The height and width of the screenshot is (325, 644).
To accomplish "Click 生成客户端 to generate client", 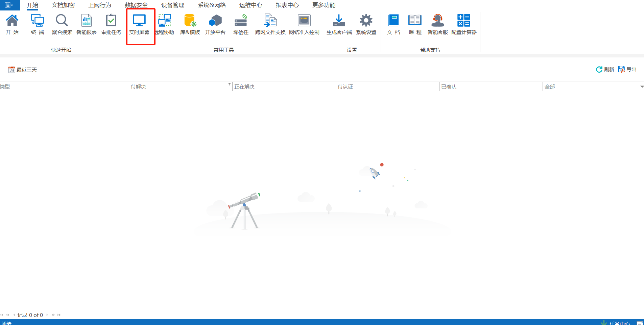I will (339, 24).
